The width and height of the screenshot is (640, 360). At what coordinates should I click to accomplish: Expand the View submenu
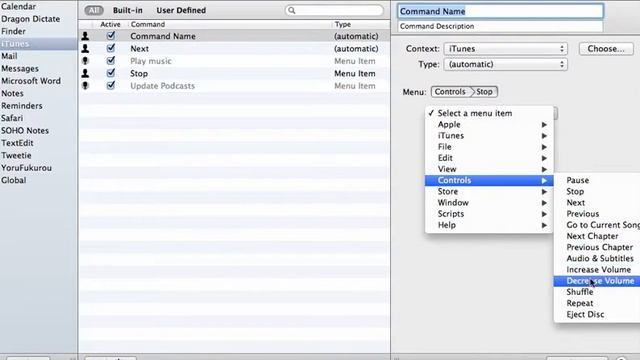coord(489,169)
